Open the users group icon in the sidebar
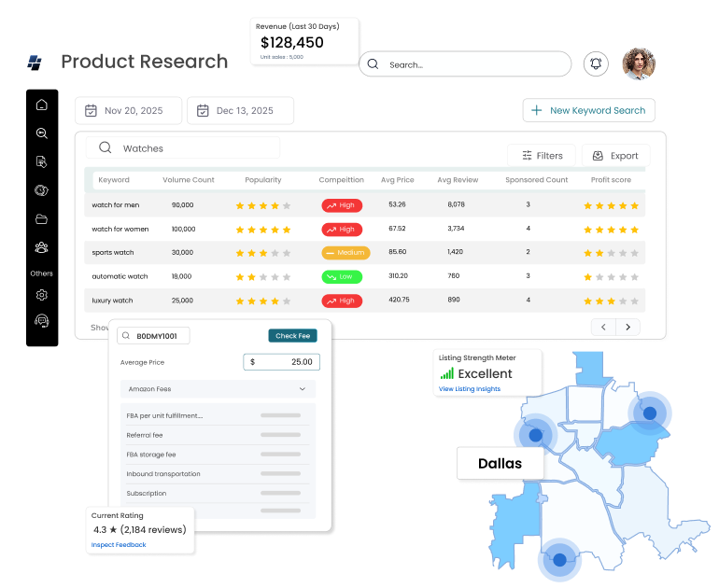719x588 pixels. [42, 247]
